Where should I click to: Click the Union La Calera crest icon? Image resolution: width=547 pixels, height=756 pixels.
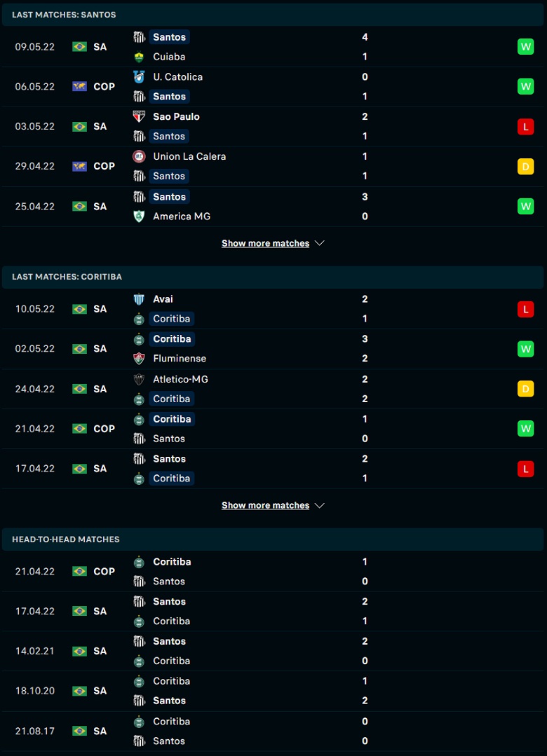(x=139, y=156)
